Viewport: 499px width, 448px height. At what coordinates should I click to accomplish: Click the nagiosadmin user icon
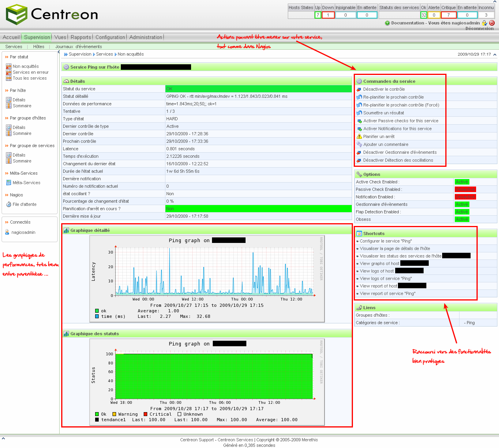pos(7,232)
